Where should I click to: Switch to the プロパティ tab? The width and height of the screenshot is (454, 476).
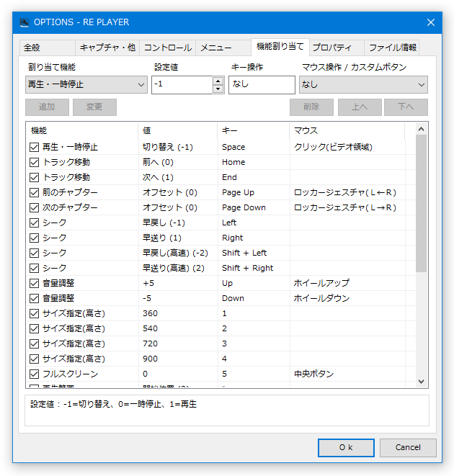(x=337, y=48)
